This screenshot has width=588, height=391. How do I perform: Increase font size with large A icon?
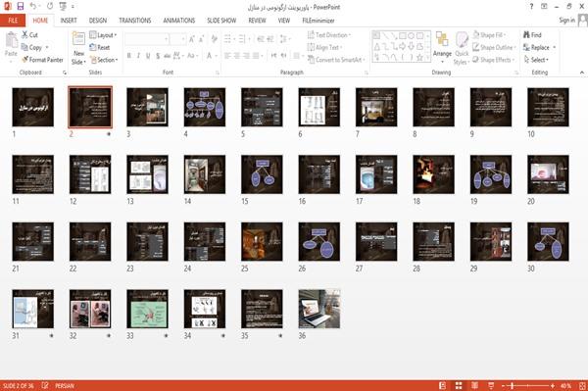(x=192, y=38)
